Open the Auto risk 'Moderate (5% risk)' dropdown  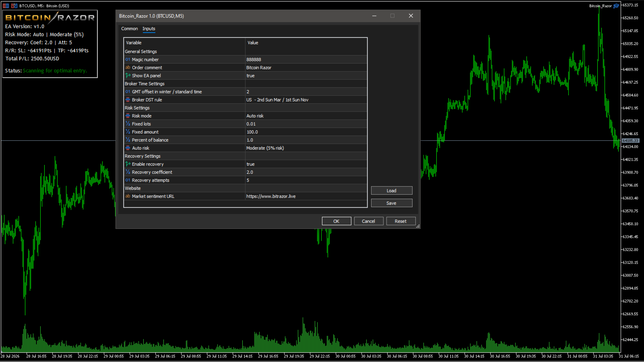click(306, 148)
